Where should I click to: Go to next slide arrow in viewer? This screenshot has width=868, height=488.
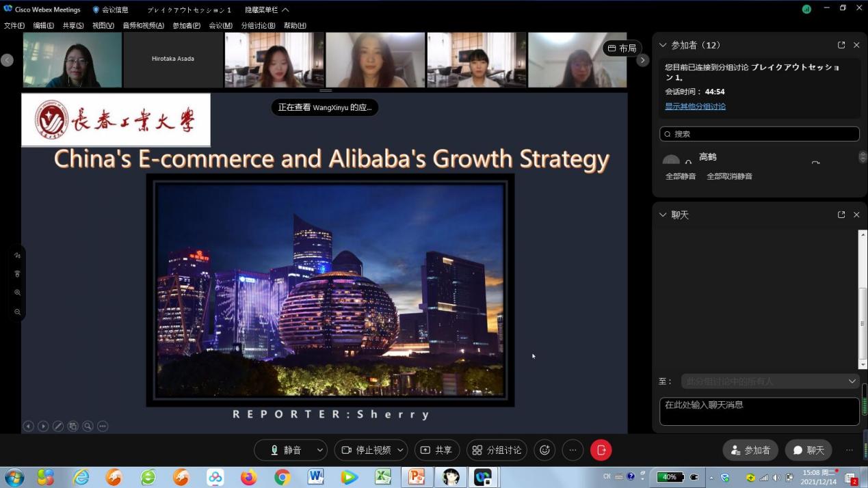click(x=43, y=426)
